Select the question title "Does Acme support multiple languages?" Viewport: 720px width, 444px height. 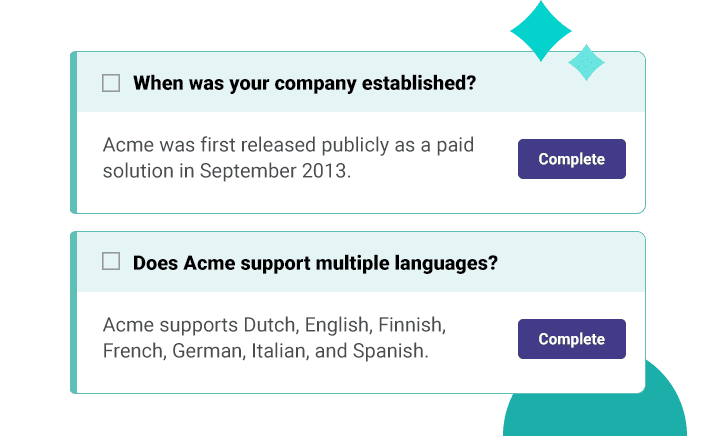click(315, 263)
